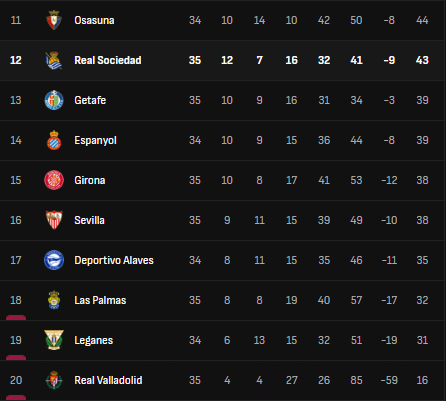The height and width of the screenshot is (401, 446).
Task: Open the Deportivo Alaves team link
Action: (114, 260)
